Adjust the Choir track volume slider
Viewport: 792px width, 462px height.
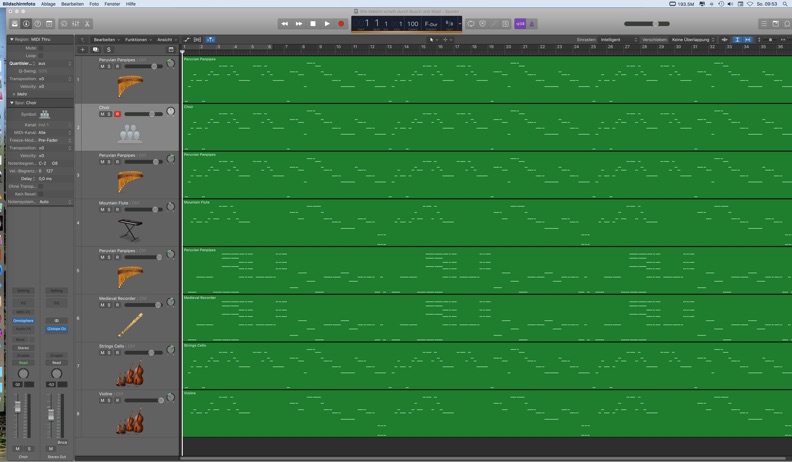143,114
